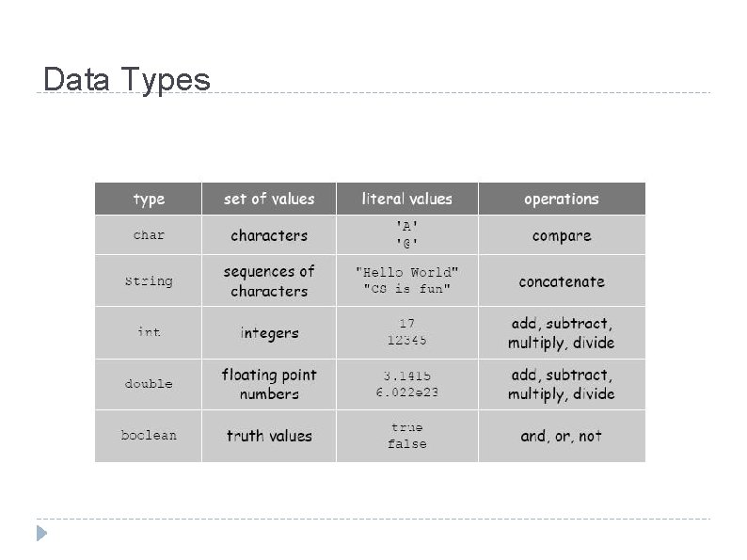Image resolution: width=747 pixels, height=560 pixels.
Task: Click the "operations" column header
Action: point(562,199)
